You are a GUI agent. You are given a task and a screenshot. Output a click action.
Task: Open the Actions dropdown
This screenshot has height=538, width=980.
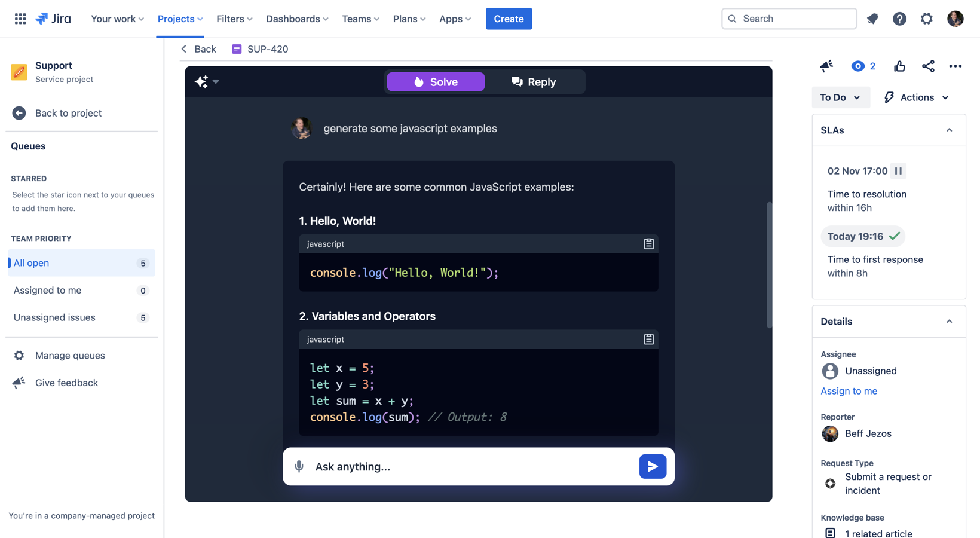pyautogui.click(x=916, y=97)
